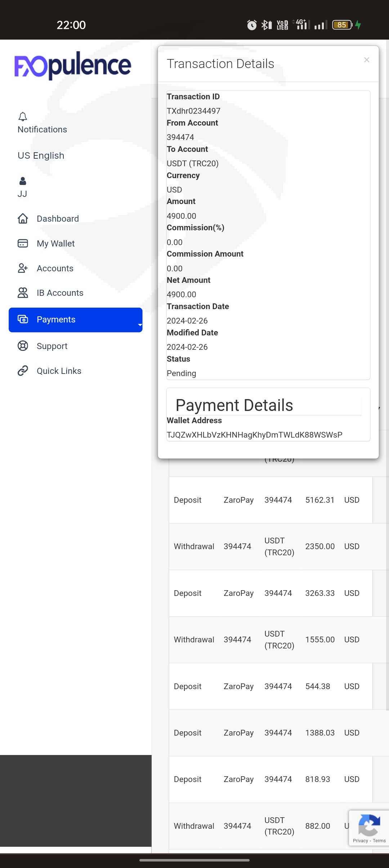Click the FXOpulence logo

pyautogui.click(x=73, y=65)
